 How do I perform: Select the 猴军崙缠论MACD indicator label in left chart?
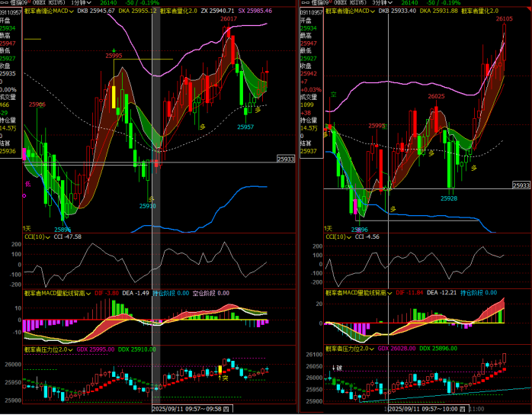pyautogui.click(x=47, y=11)
